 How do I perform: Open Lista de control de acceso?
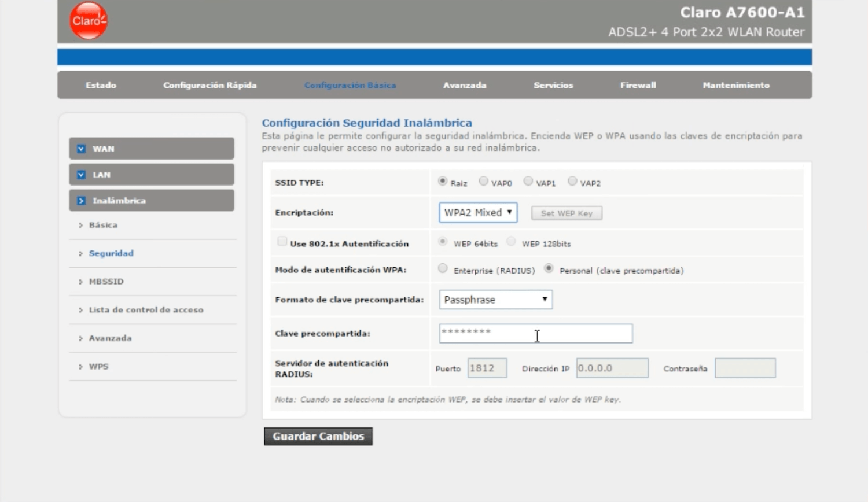pos(146,310)
